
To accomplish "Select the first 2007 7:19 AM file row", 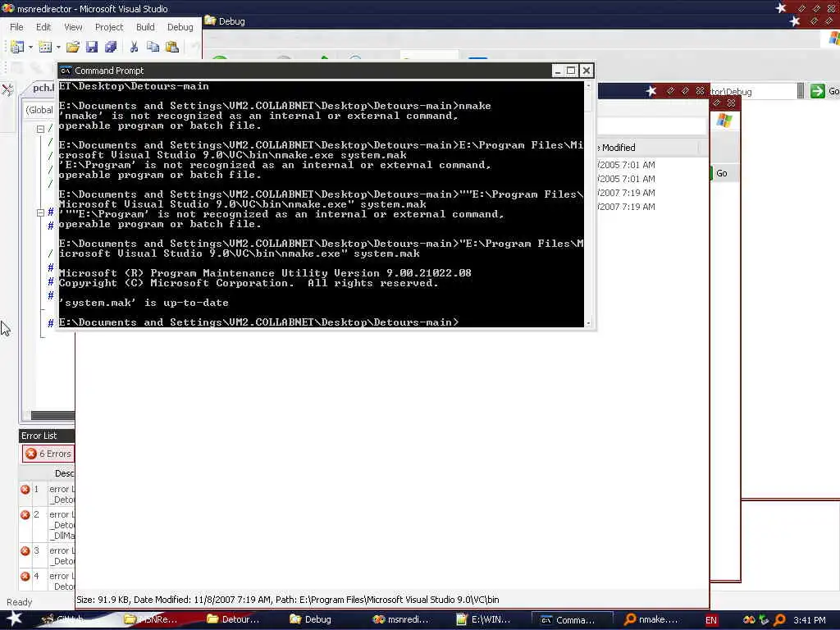I will tap(626, 193).
